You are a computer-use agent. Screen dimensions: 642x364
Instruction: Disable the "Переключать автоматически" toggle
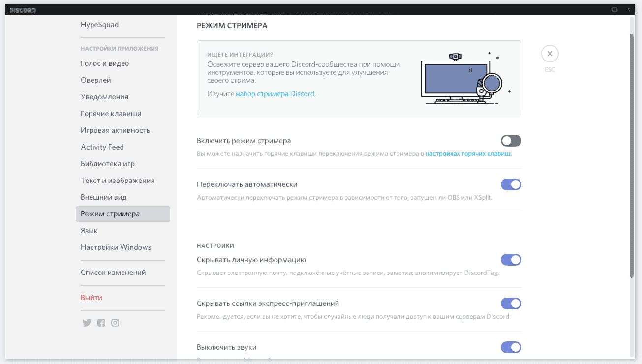click(511, 185)
